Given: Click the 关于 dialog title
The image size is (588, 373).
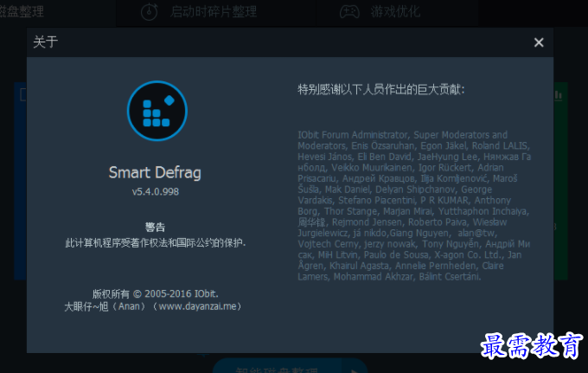Looking at the screenshot, I should 45,42.
